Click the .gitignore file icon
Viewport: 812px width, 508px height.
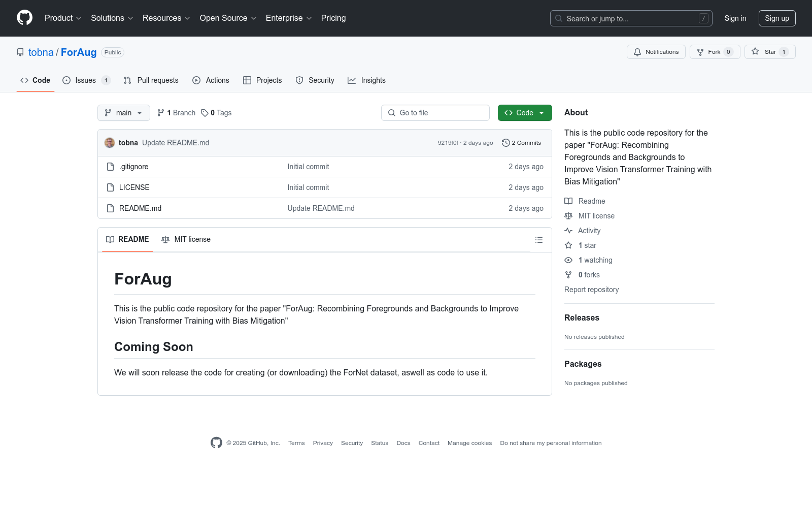click(x=110, y=167)
